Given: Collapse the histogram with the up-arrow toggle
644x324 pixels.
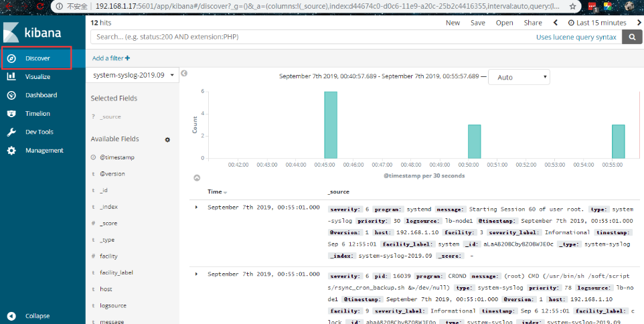Looking at the screenshot, I should 197,178.
